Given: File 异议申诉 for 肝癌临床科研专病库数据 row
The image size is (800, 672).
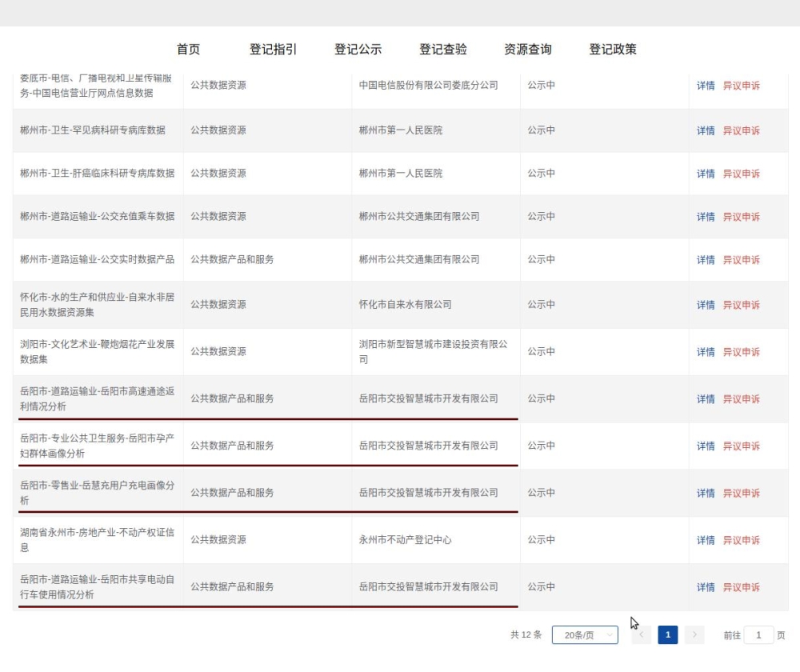Looking at the screenshot, I should 741,174.
